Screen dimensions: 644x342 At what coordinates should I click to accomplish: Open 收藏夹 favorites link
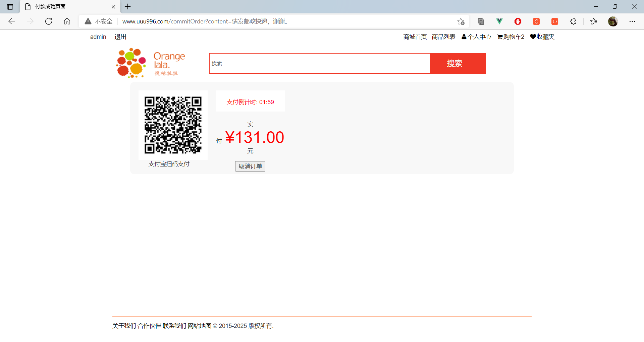542,37
